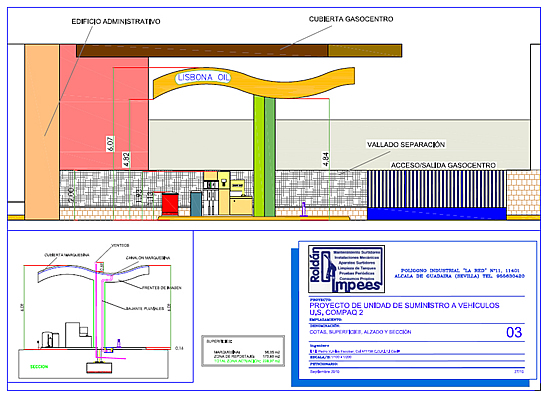Click the CUBIERTA GASOCENTRO label
The width and height of the screenshot is (550, 398).
click(351, 19)
